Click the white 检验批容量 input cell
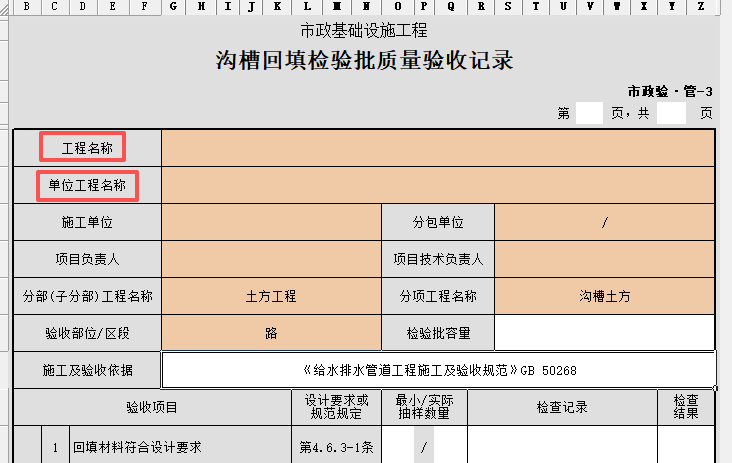The image size is (732, 463). tap(605, 333)
